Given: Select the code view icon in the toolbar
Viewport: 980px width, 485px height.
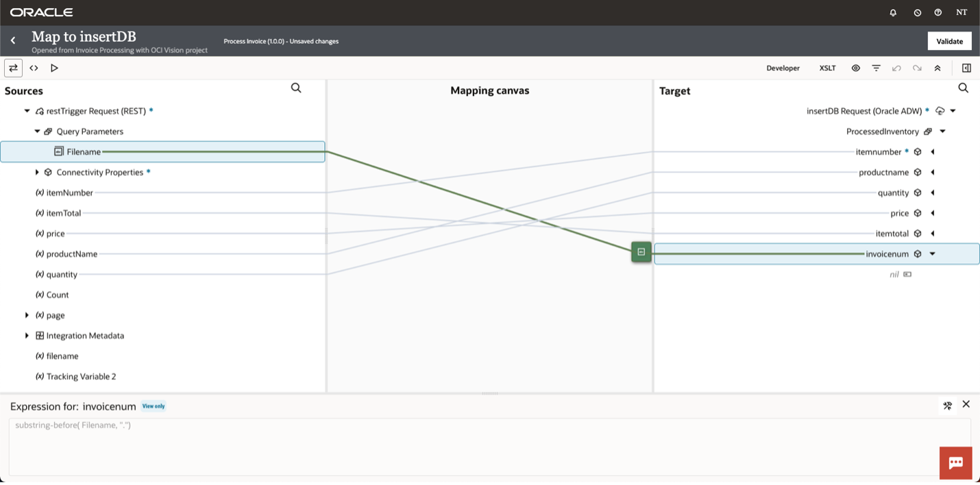Looking at the screenshot, I should [x=34, y=68].
